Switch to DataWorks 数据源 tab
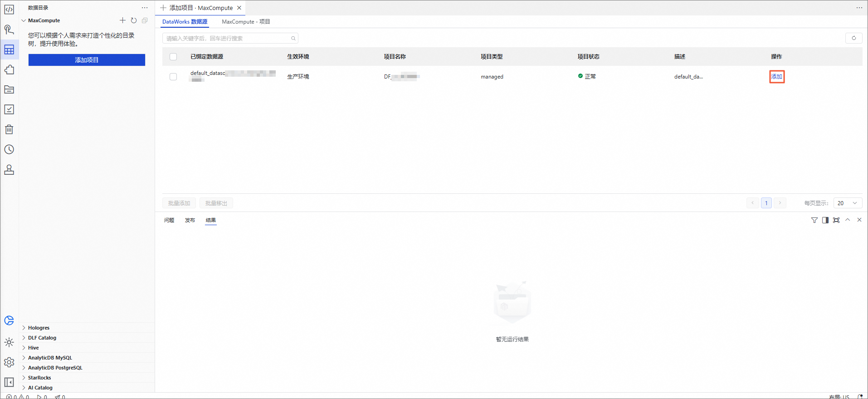The image size is (868, 399). pyautogui.click(x=185, y=22)
